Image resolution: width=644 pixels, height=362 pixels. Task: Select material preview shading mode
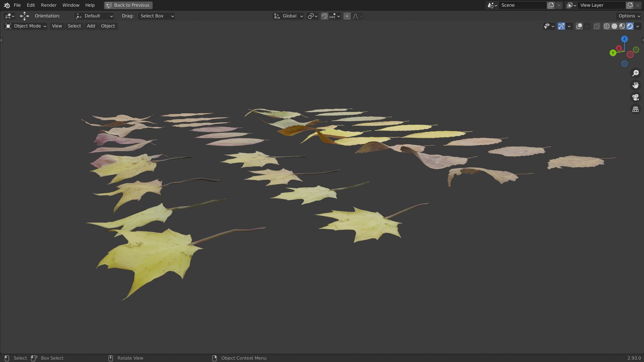pos(622,26)
